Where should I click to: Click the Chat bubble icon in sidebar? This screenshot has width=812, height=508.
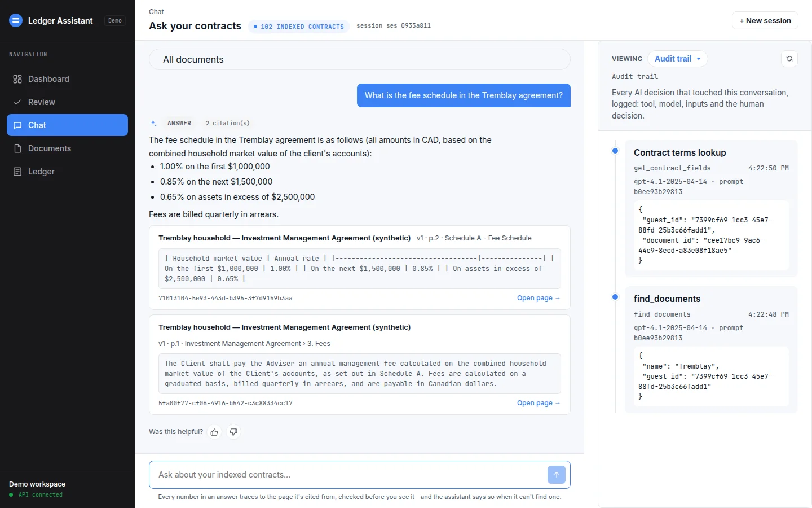coord(17,125)
